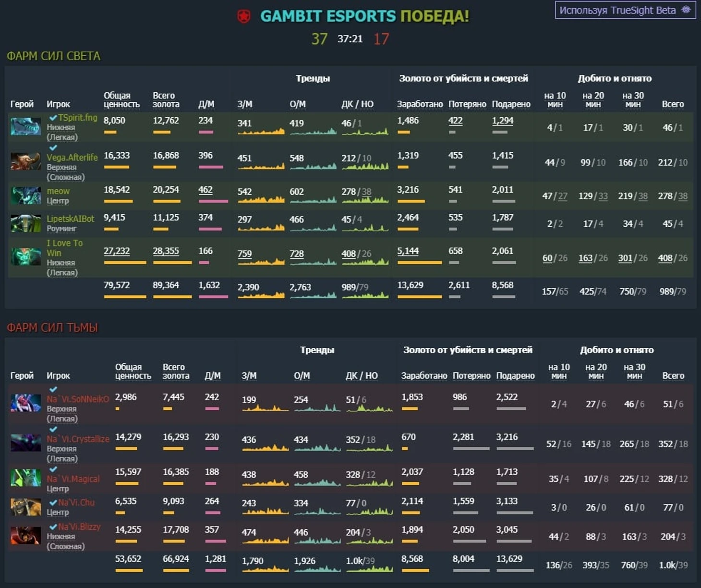This screenshot has width=701, height=588.
Task: Click the Используя TrueSight Beta button
Action: point(625,10)
